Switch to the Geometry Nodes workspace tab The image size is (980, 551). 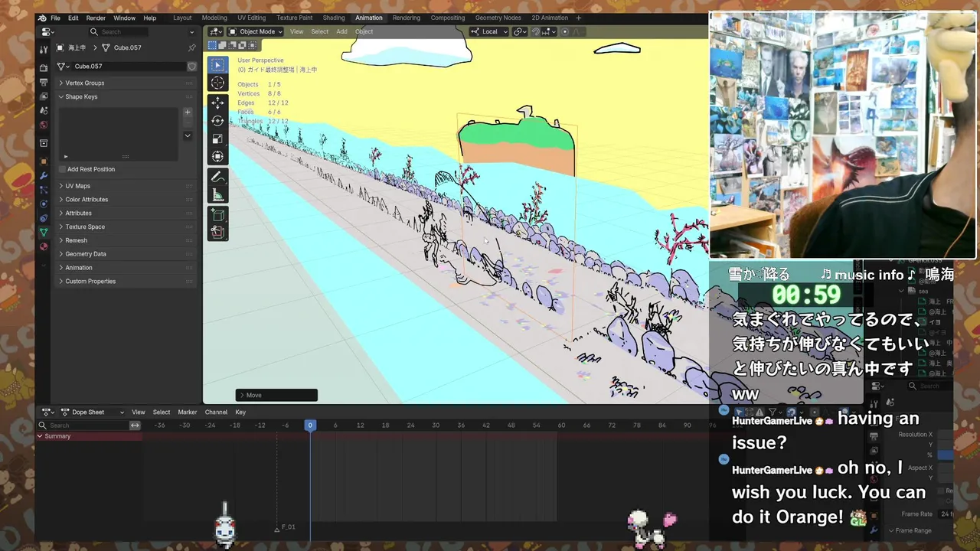pos(498,18)
